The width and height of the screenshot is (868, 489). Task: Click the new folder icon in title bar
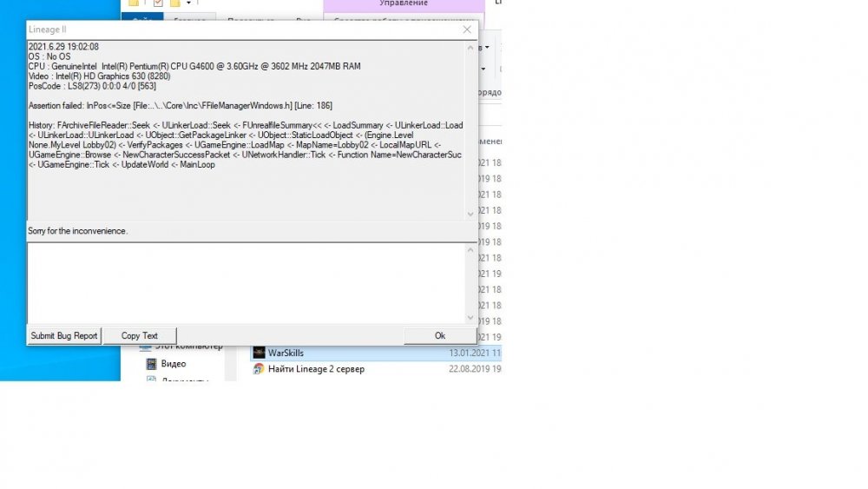click(x=174, y=3)
